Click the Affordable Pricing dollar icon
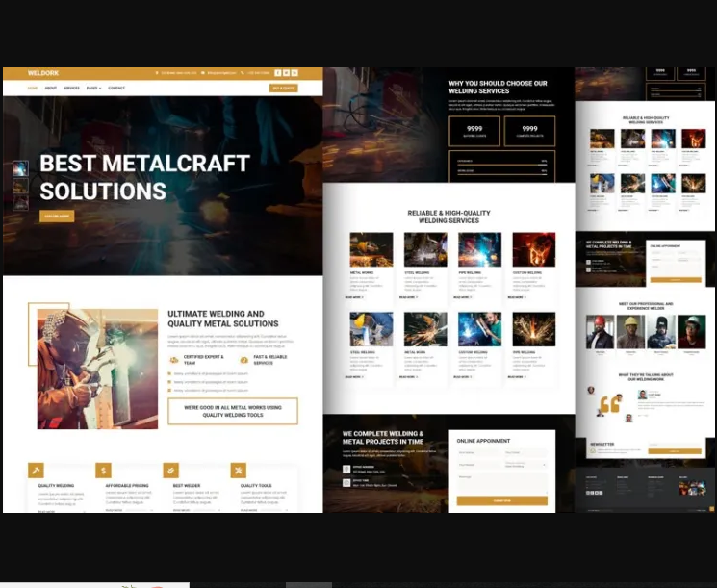 103,471
